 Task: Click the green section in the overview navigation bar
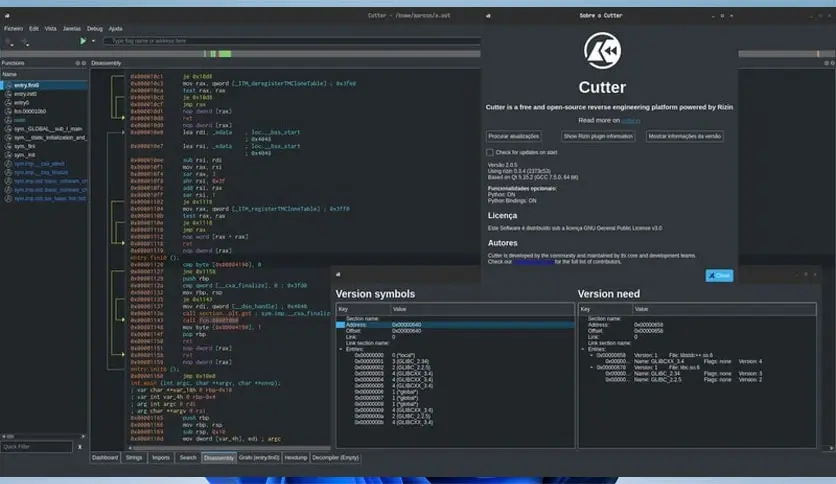[x=225, y=54]
